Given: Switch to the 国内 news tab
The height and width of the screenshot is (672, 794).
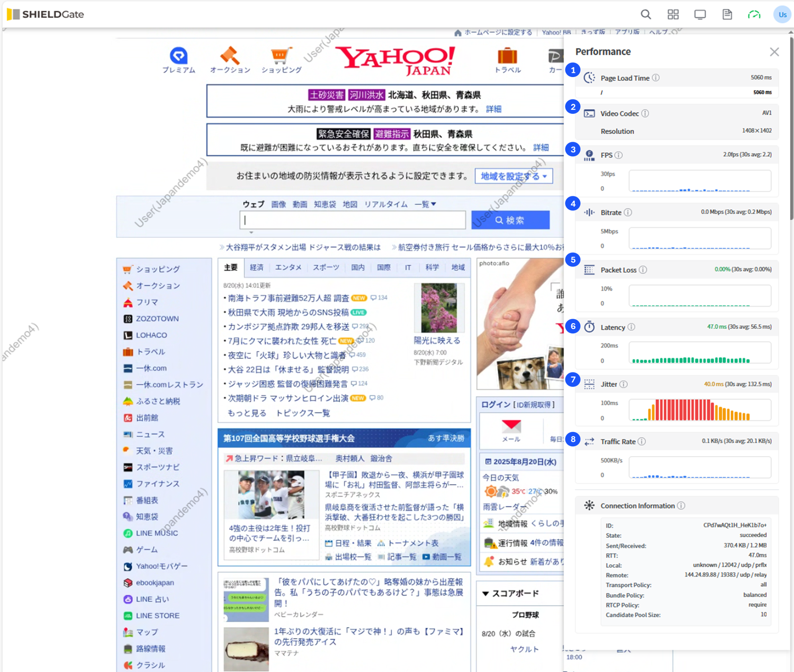Looking at the screenshot, I should tap(358, 267).
